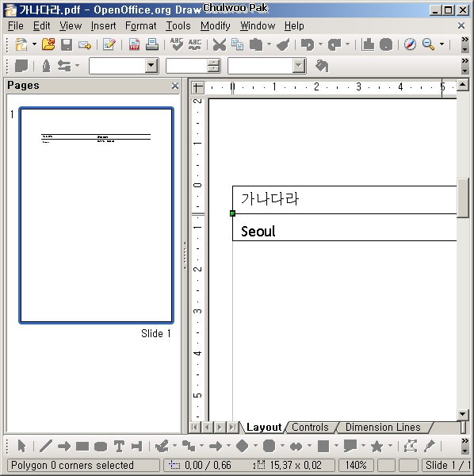Open the File menu

[x=16, y=26]
